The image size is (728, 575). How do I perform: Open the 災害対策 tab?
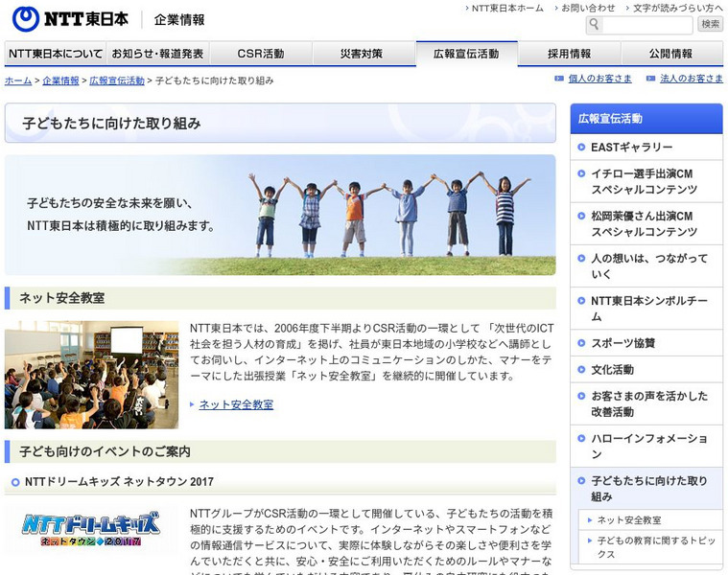pos(364,54)
